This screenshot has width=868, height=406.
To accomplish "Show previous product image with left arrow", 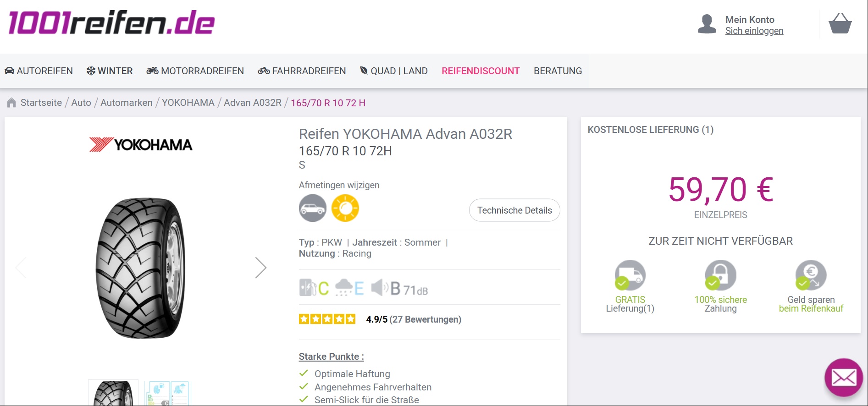I will (21, 268).
